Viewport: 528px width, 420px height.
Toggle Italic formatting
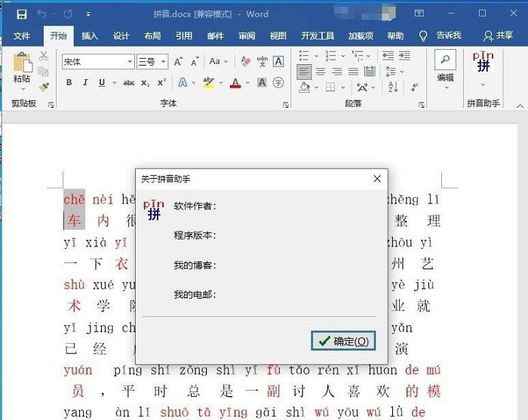pos(85,82)
